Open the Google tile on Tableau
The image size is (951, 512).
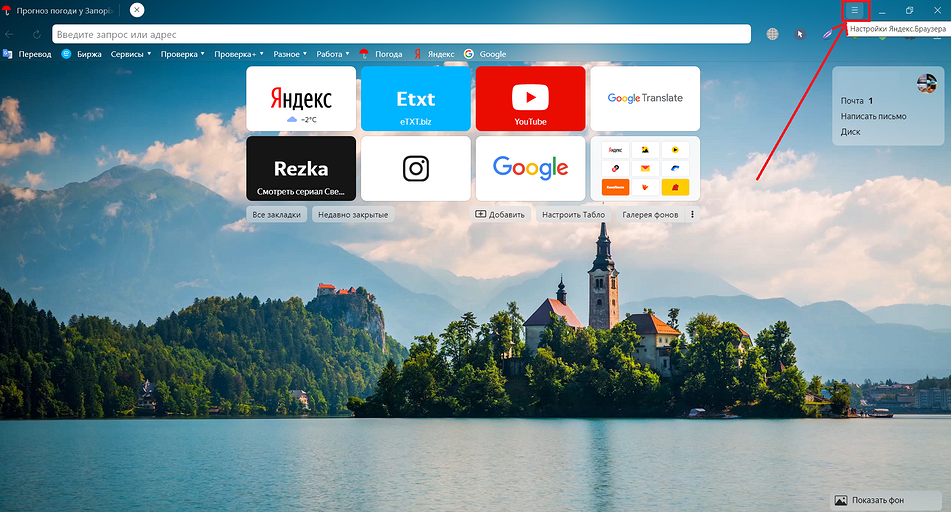[530, 168]
